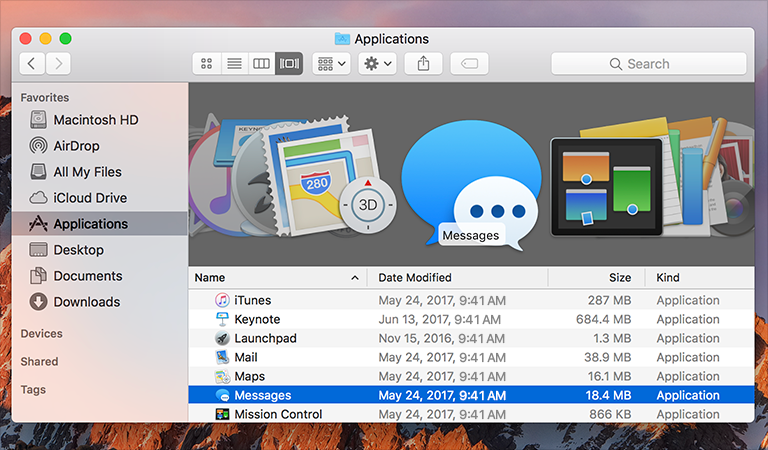Image resolution: width=768 pixels, height=450 pixels.
Task: Click Keynote's size 684.4 MB
Action: point(603,319)
